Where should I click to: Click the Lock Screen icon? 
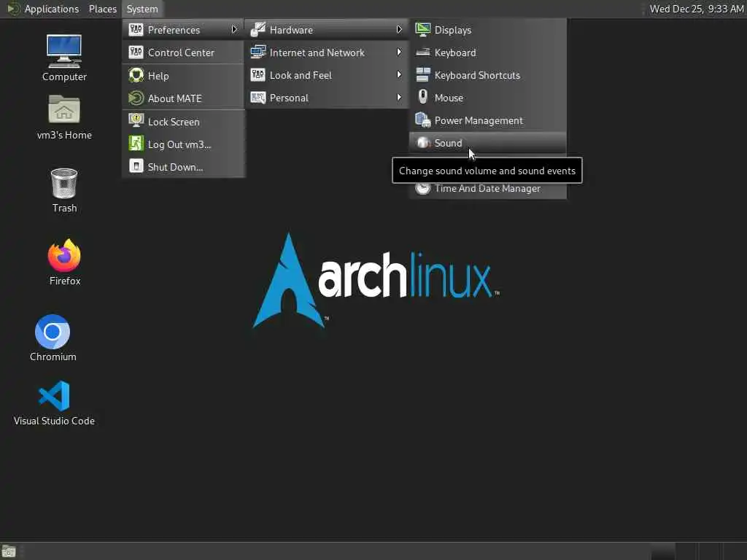point(136,121)
